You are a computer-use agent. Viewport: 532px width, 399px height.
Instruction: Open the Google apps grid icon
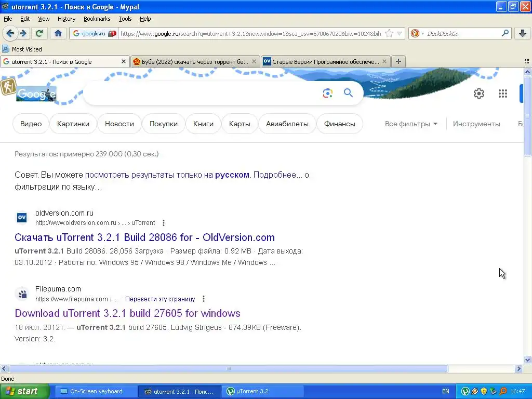click(x=503, y=94)
